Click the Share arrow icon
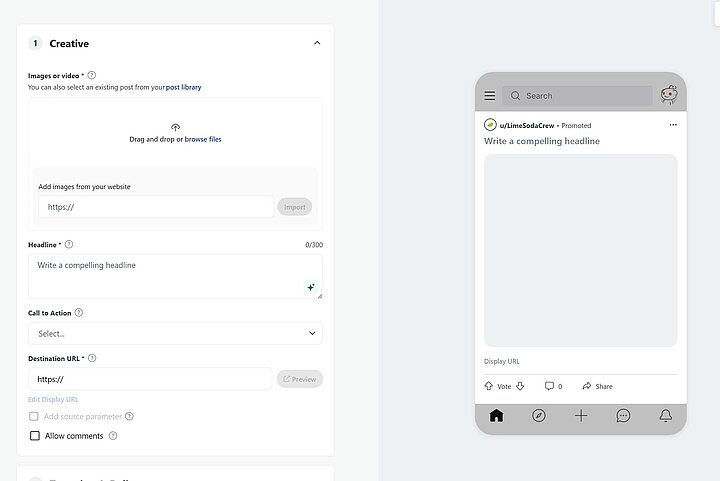Image resolution: width=720 pixels, height=481 pixels. coord(587,386)
